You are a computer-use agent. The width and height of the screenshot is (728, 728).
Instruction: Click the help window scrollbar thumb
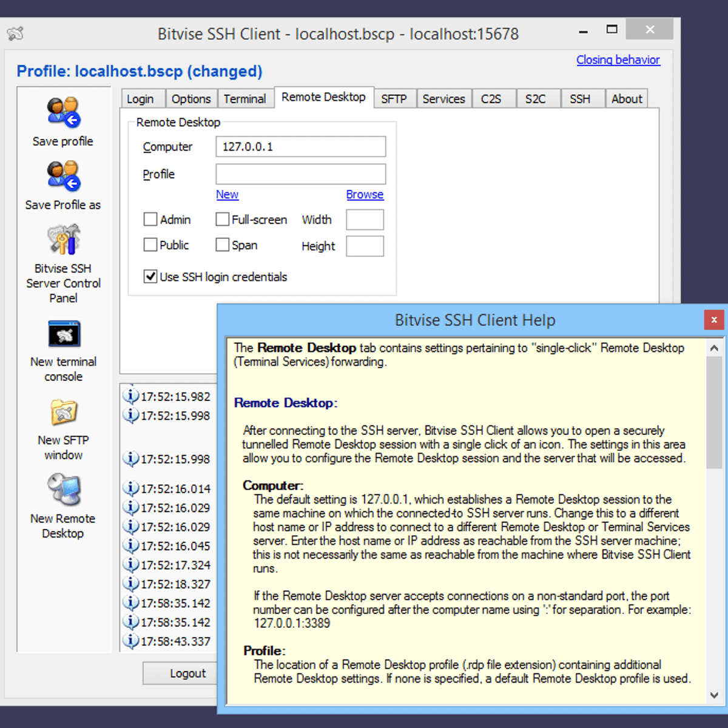[x=714, y=413]
